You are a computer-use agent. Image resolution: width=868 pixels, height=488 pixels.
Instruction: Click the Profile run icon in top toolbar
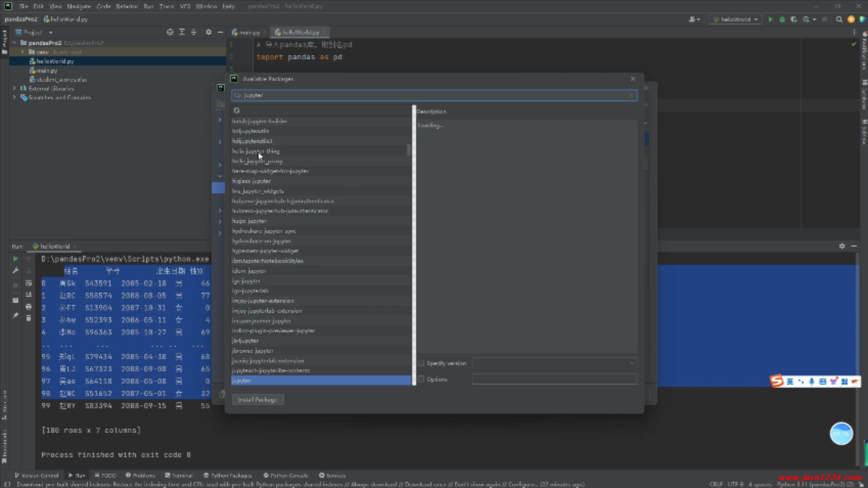806,19
